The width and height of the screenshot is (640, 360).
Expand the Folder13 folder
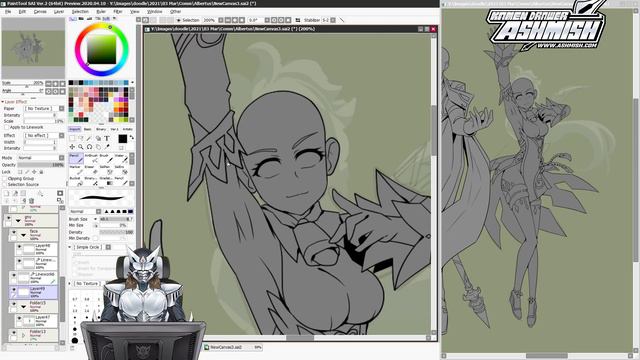[24, 335]
